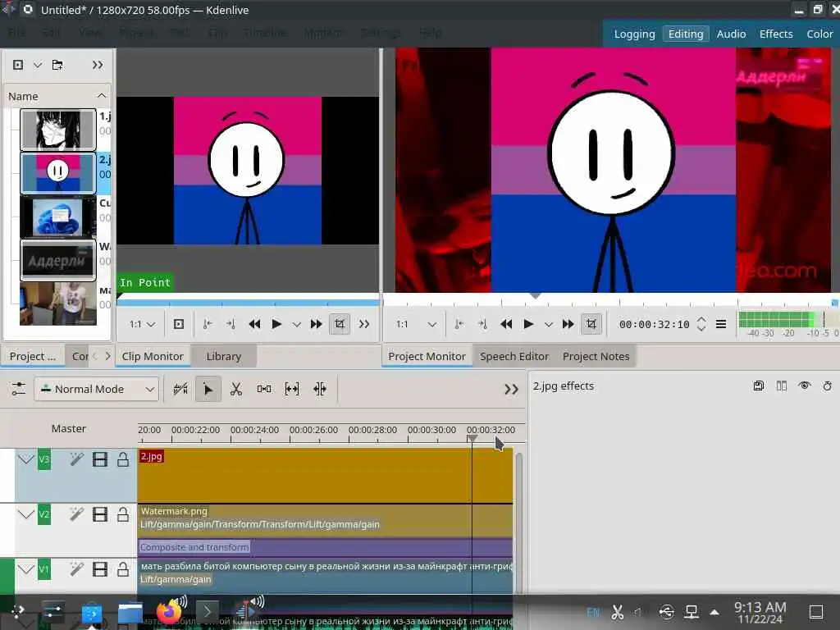Step the Project Monitor timecode spinner
840x630 pixels.
point(701,324)
